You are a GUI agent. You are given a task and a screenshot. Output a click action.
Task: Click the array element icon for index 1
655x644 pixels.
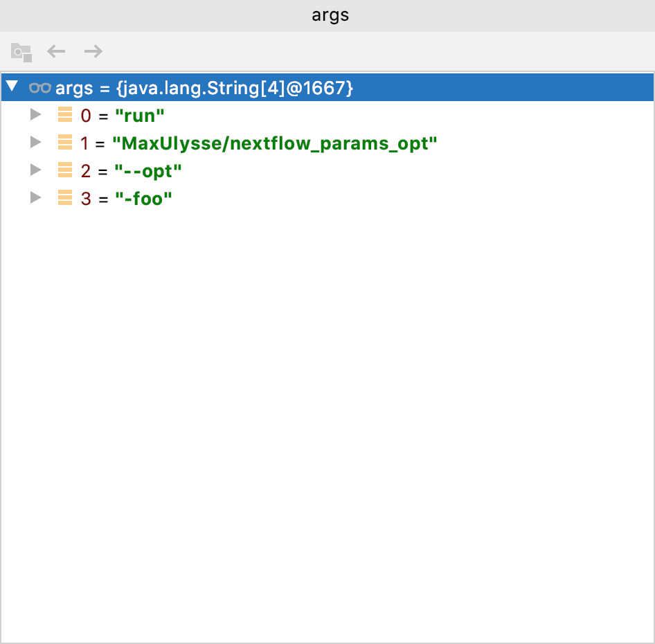[x=65, y=142]
